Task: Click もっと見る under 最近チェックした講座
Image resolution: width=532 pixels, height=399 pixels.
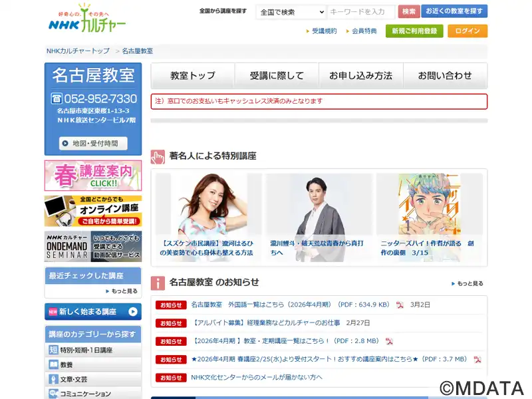Action: pyautogui.click(x=122, y=291)
